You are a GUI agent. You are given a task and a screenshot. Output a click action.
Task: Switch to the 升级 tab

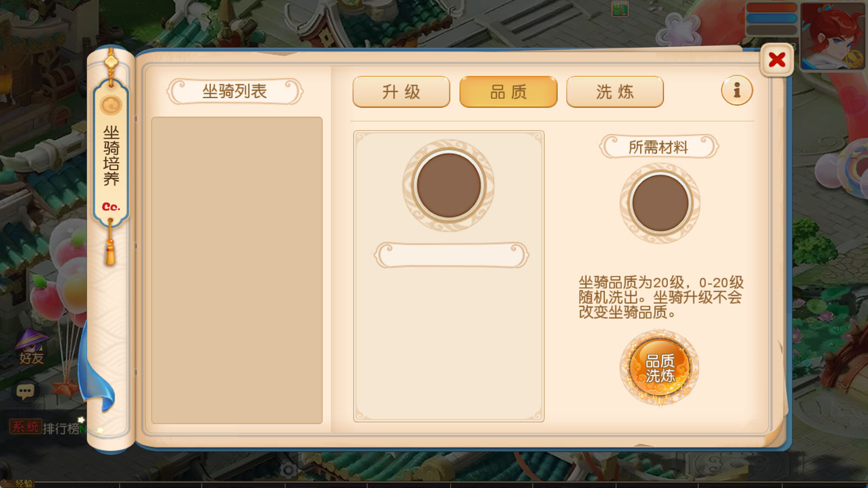coord(401,92)
